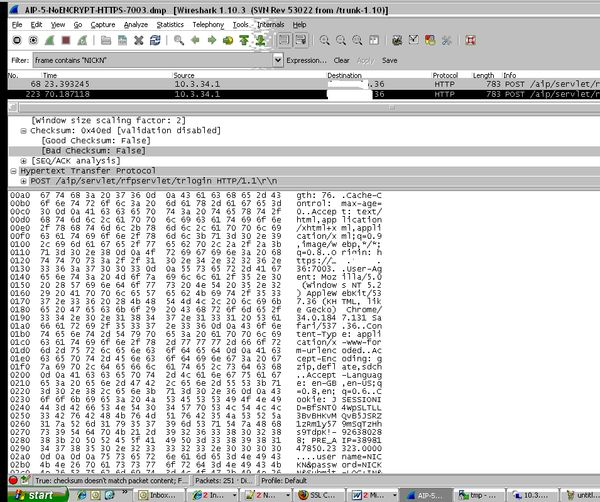The image size is (600, 502).
Task: Select packet 223 at time 70.187118
Action: click(304, 94)
